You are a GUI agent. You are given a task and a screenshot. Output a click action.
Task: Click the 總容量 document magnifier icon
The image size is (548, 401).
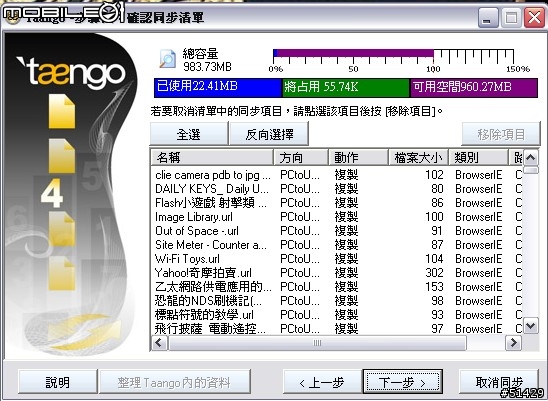[167, 59]
